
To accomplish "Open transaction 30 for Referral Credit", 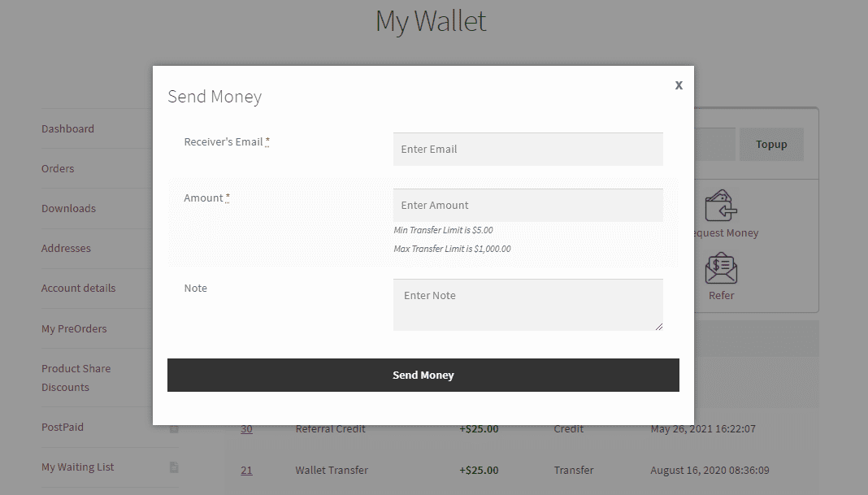I will click(x=246, y=428).
